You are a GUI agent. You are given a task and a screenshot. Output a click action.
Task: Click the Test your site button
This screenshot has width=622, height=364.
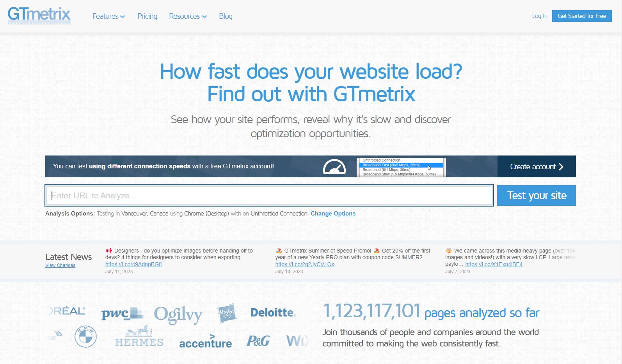click(x=537, y=195)
